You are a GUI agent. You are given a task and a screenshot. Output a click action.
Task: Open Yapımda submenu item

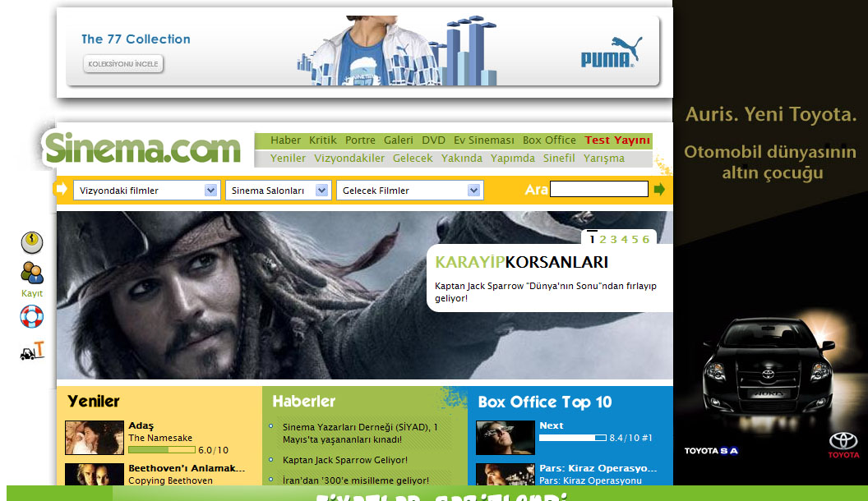point(513,159)
